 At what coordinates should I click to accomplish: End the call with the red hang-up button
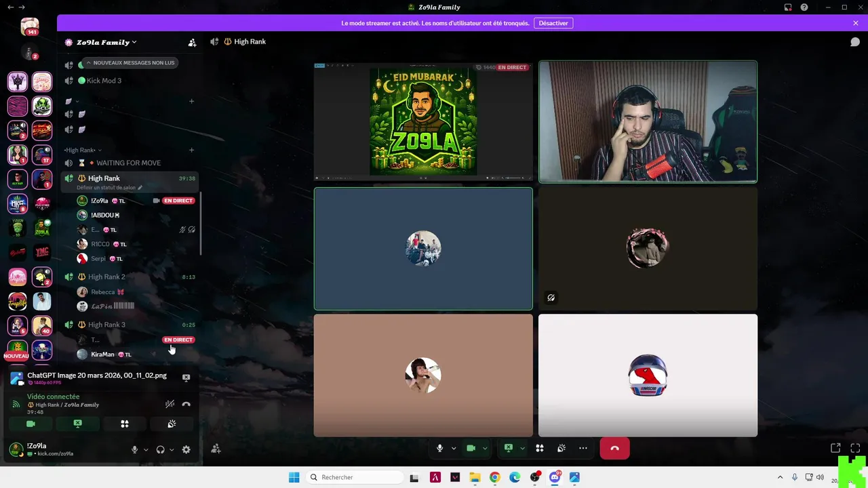(x=614, y=448)
